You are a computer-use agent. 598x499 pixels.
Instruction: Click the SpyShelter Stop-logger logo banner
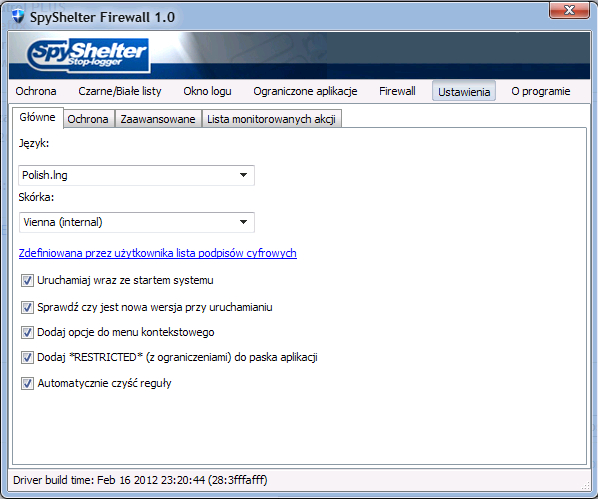(88, 55)
